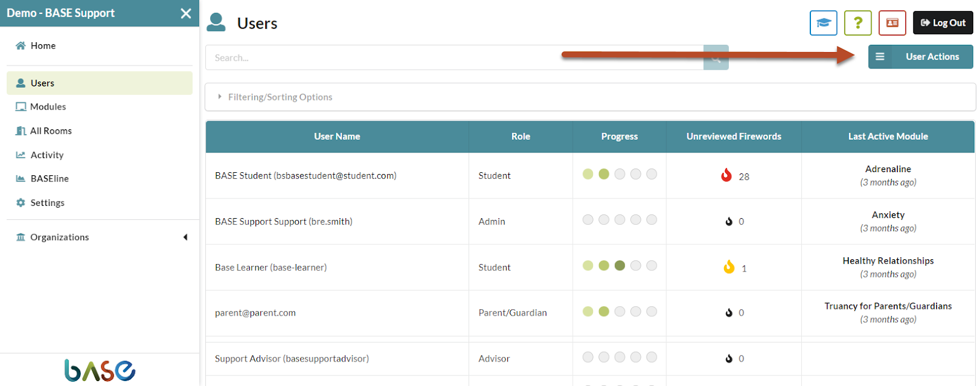980x386 pixels.
Task: Click into the Search users field
Action: pos(454,58)
